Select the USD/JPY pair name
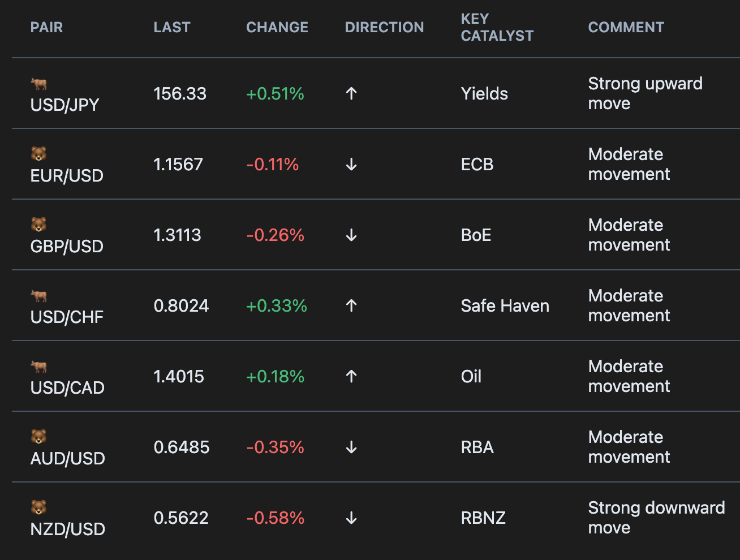 (65, 105)
